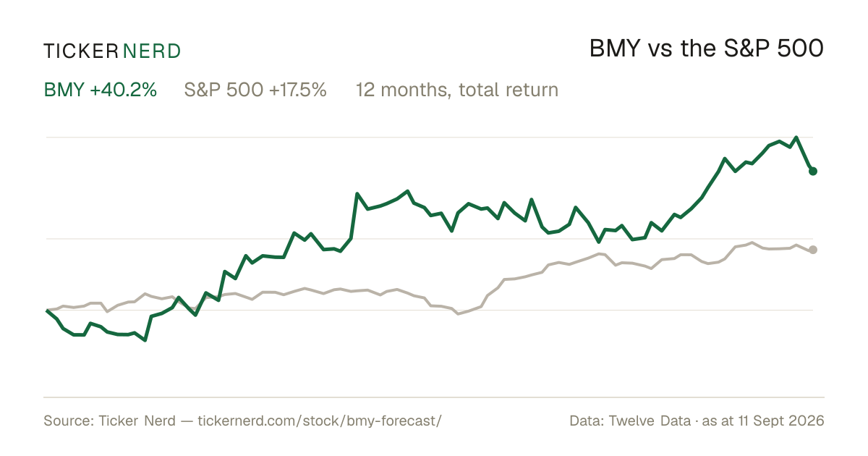Select the S&P 500 +17.5% legend label
Viewport: 868px width, 456px height.
point(255,90)
